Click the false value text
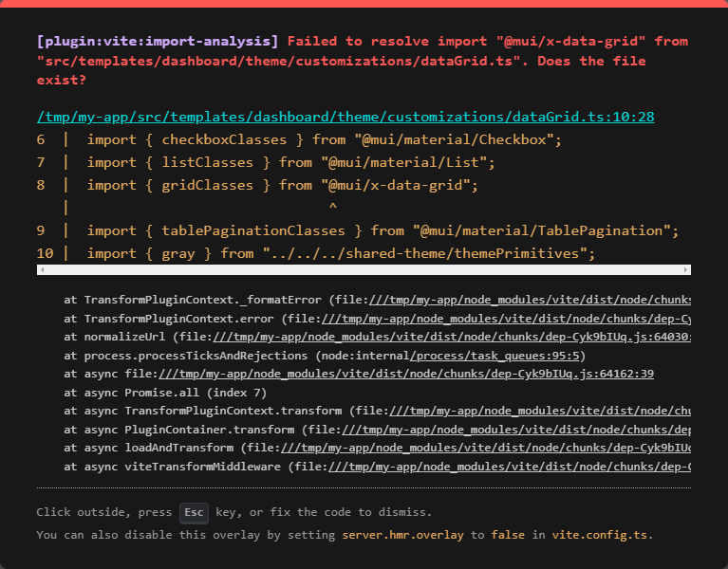 click(508, 535)
